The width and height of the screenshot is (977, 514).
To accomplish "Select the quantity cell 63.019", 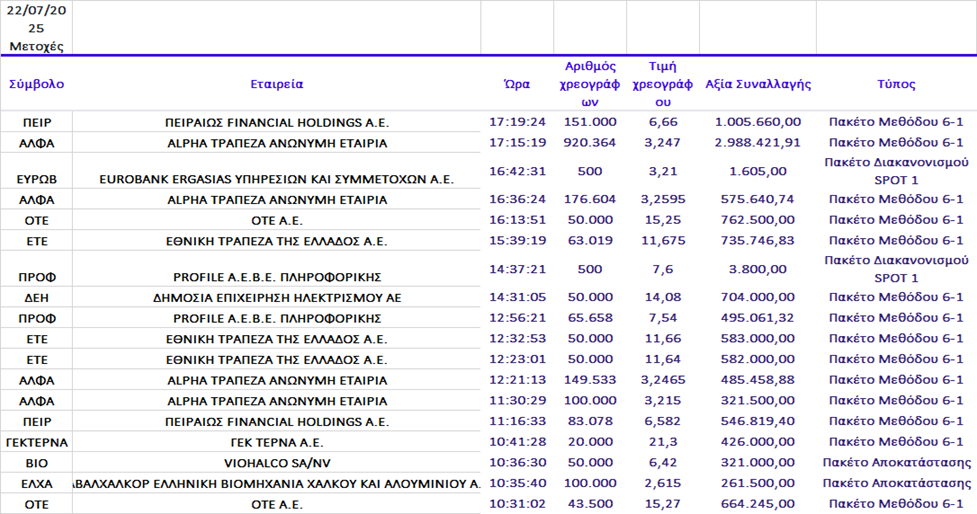I will (589, 240).
